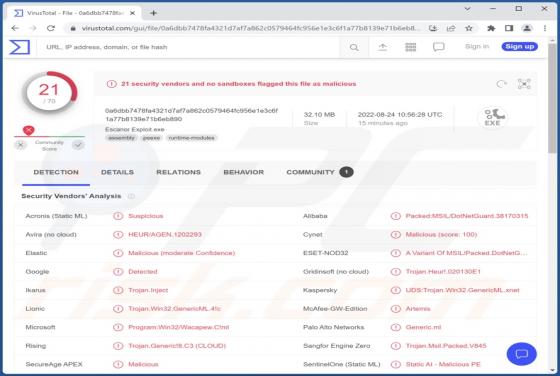Bookmark this page with star icon
The height and width of the screenshot is (376, 560).
click(469, 28)
